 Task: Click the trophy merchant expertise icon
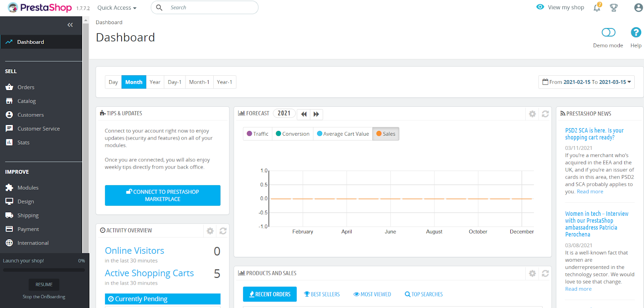614,8
